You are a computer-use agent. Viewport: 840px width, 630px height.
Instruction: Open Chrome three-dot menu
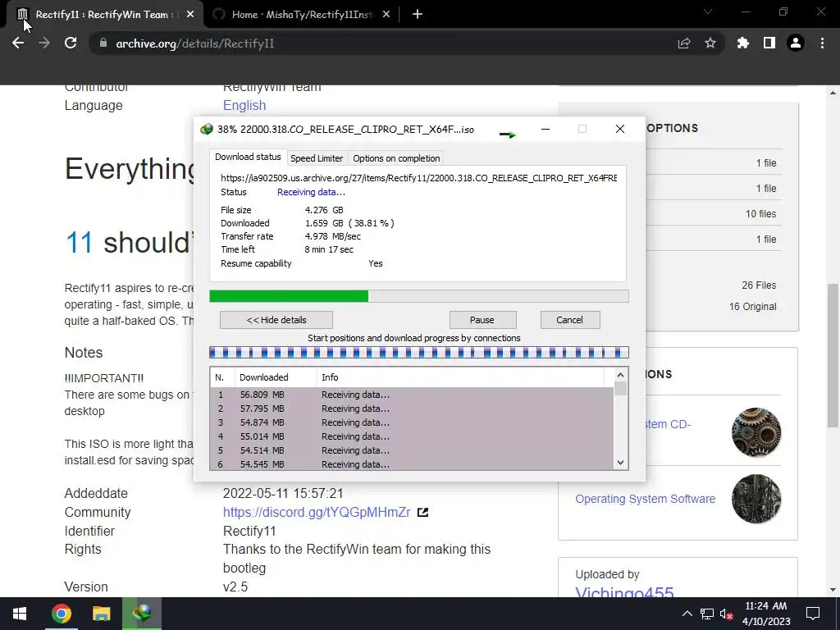click(x=822, y=43)
